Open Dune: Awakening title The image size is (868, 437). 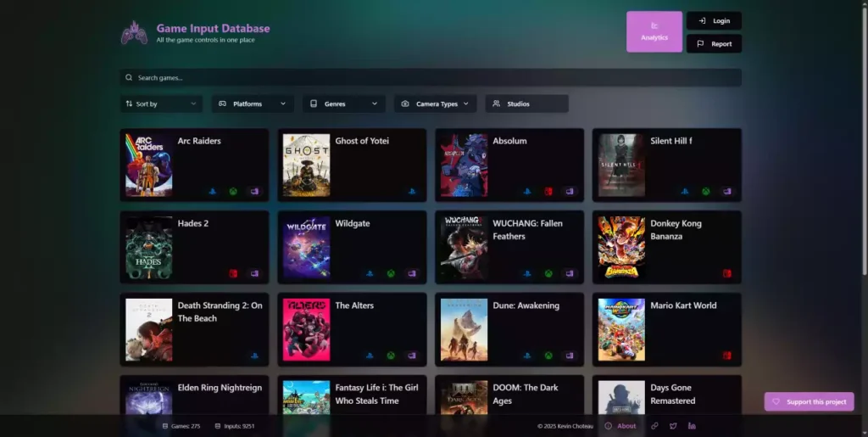(x=526, y=305)
